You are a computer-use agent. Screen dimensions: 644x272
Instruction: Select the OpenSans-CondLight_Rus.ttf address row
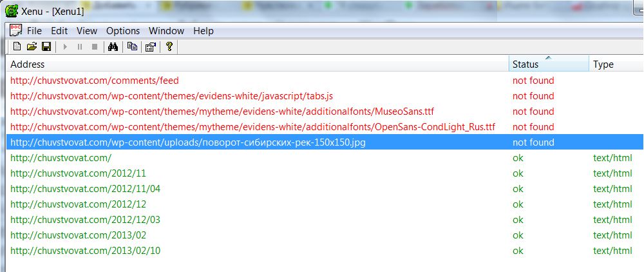tap(252, 127)
